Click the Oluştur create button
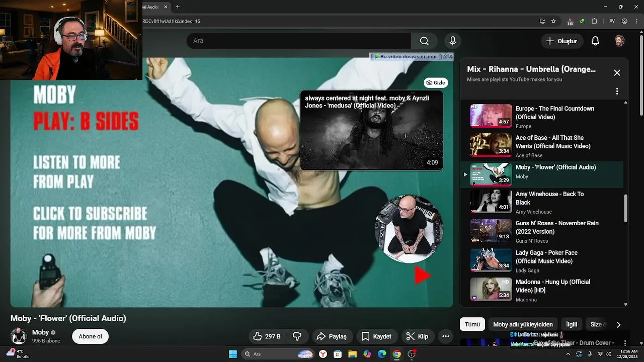This screenshot has height=362, width=644. [x=562, y=41]
